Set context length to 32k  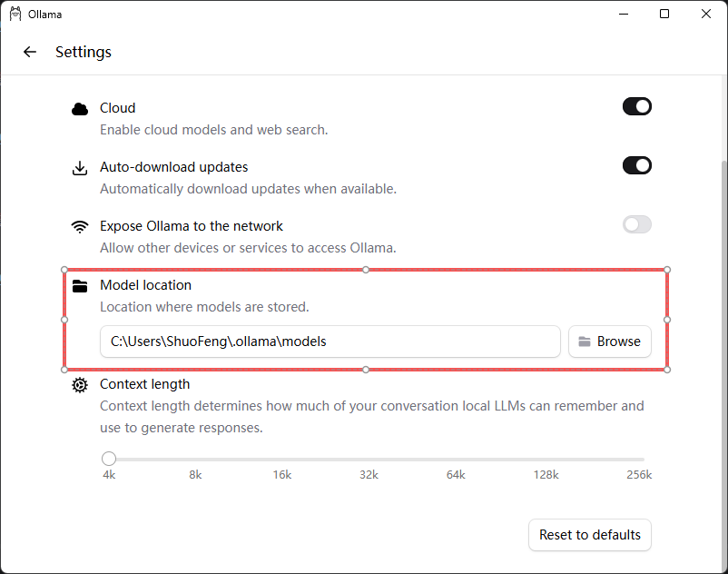369,475
